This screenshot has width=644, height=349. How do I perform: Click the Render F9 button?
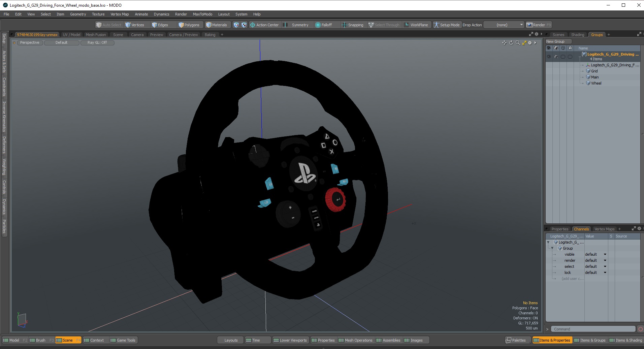[x=539, y=25]
